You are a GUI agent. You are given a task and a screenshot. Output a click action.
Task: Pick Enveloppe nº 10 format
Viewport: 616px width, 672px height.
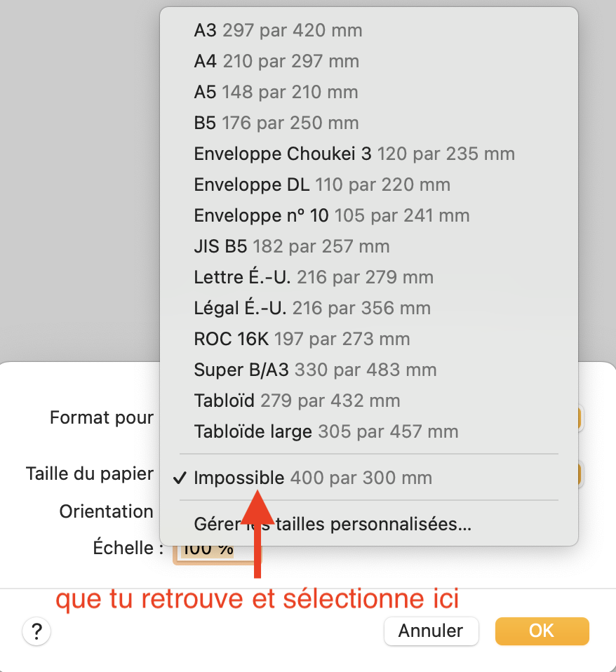point(331,215)
